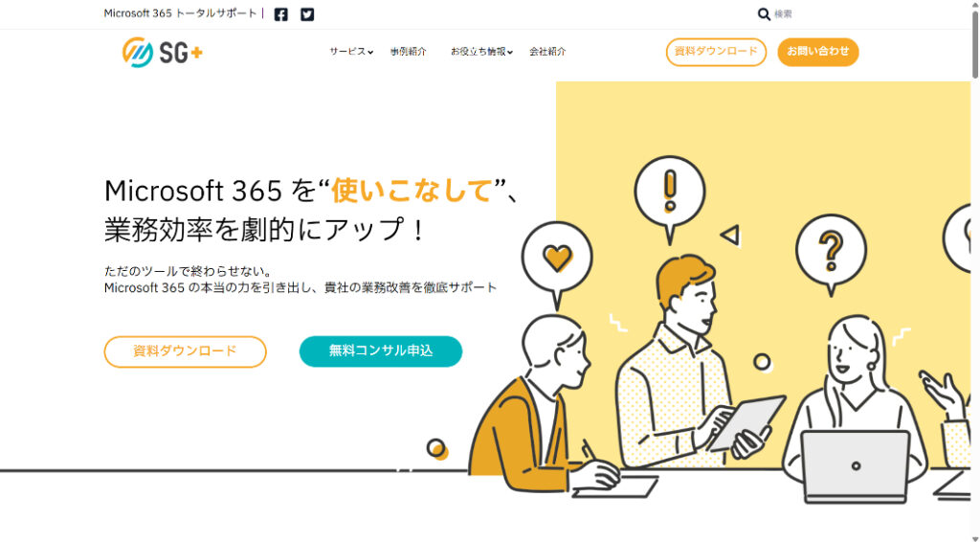This screenshot has width=980, height=542.
Task: Open the Facebook icon link
Action: point(281,14)
